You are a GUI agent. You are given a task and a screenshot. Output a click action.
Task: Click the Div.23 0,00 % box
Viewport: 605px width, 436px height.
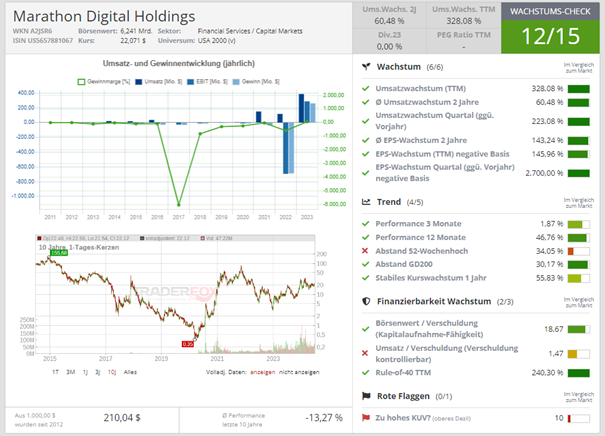pos(389,41)
